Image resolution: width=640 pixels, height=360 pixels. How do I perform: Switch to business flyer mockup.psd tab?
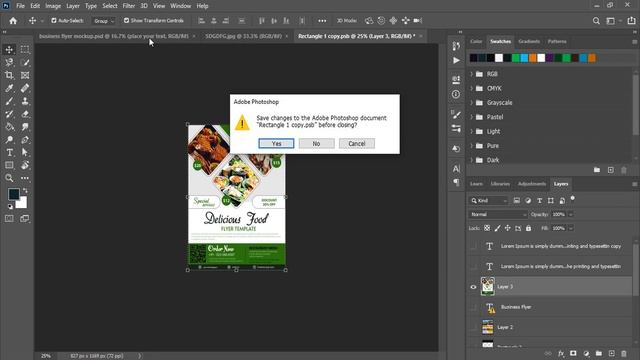tap(114, 36)
